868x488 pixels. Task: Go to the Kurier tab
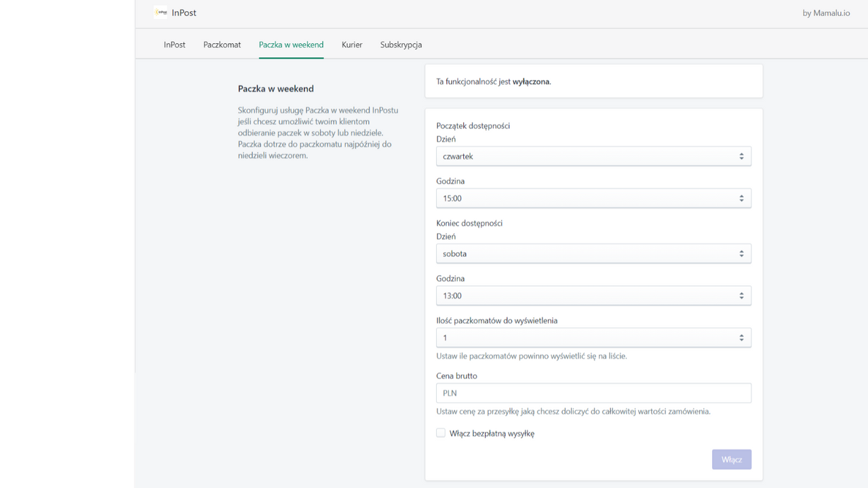pos(352,45)
